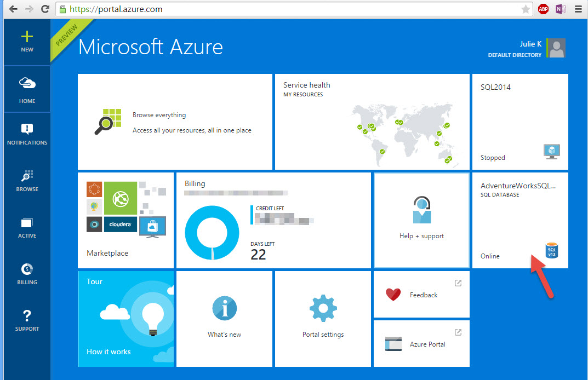Click the green plus NEW icon
Viewport: 588px width, 380px height.
[x=27, y=37]
